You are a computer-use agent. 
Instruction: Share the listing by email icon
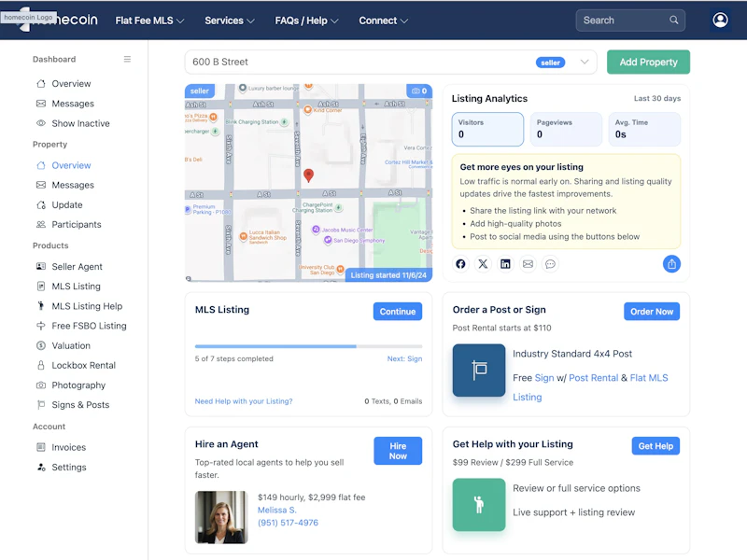click(x=528, y=264)
